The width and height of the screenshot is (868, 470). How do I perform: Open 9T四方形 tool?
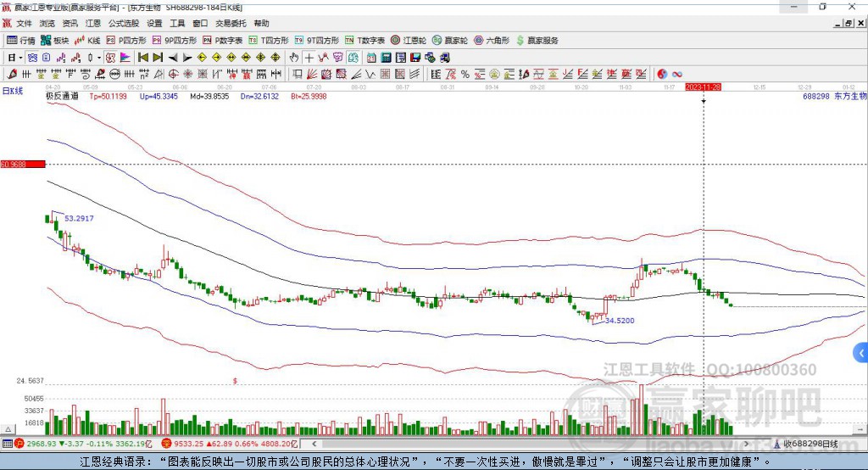point(317,41)
